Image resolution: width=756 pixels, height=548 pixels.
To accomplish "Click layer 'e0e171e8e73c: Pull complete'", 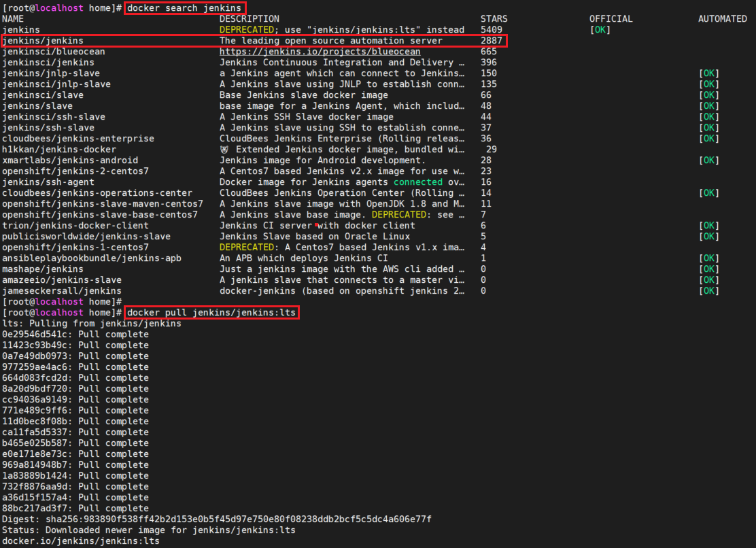I will pos(75,454).
